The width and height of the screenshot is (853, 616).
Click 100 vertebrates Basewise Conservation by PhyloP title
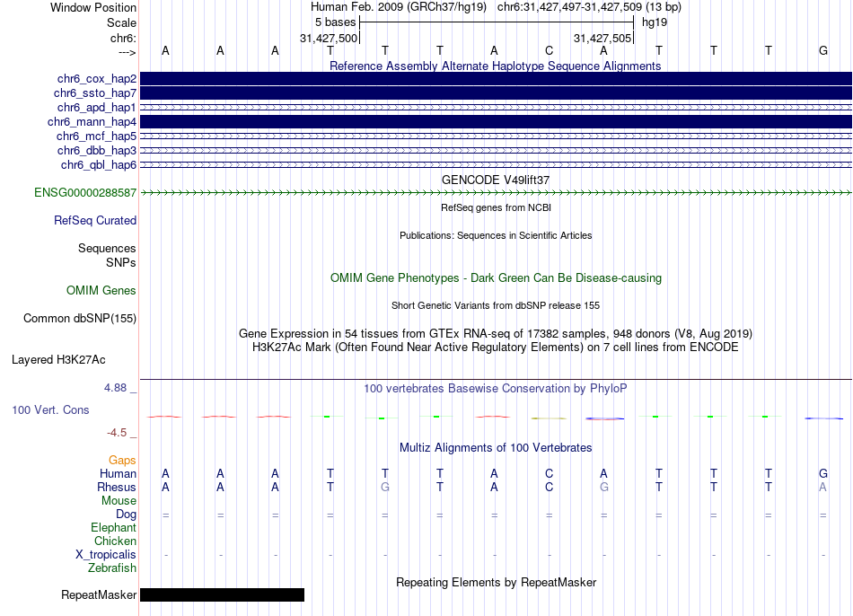(495, 389)
